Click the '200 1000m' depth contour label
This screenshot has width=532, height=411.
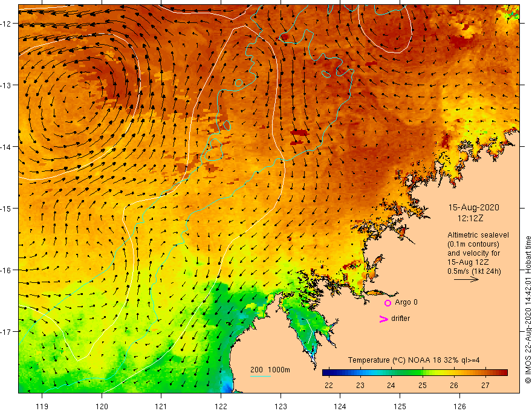270,370
